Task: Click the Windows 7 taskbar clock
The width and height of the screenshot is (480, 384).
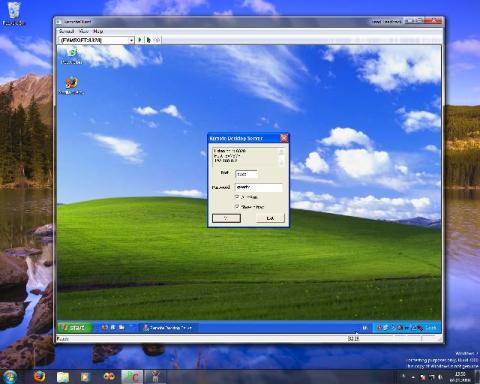Action: click(460, 377)
